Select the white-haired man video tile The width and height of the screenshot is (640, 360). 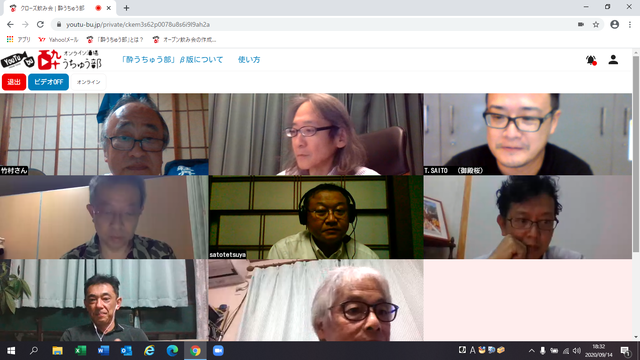coord(316,300)
